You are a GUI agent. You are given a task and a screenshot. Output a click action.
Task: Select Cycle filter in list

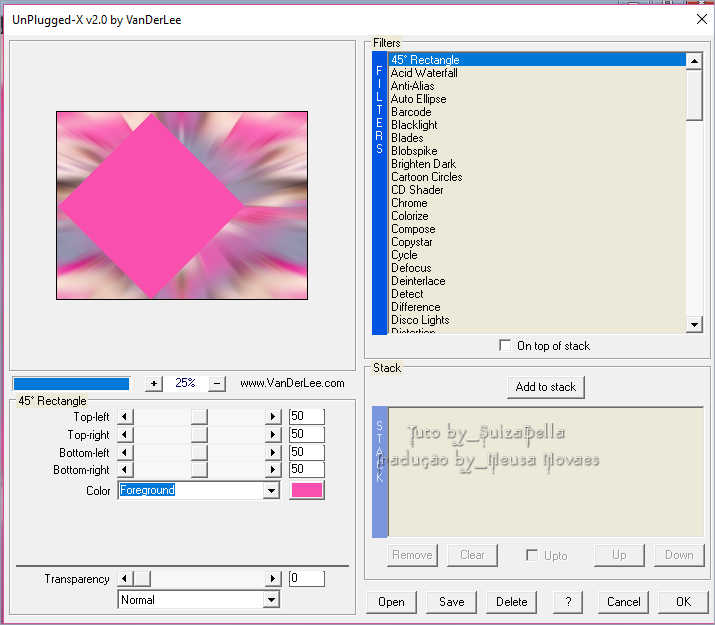tap(537, 255)
